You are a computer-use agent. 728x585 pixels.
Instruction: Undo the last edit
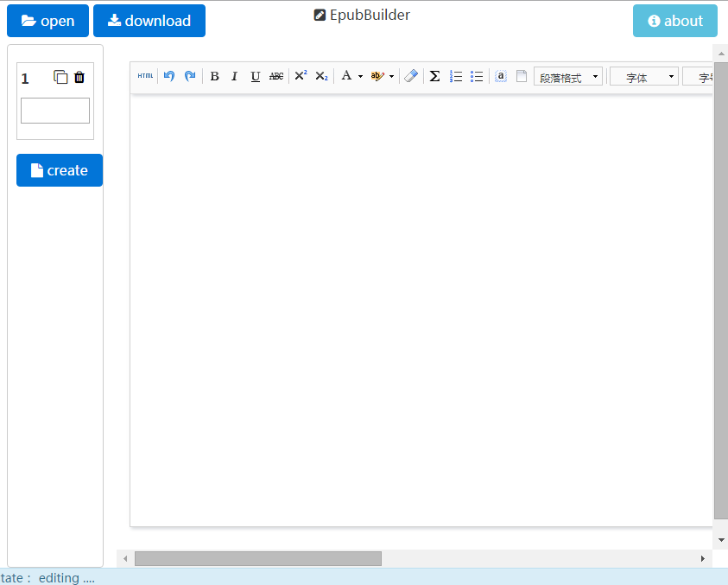point(169,76)
